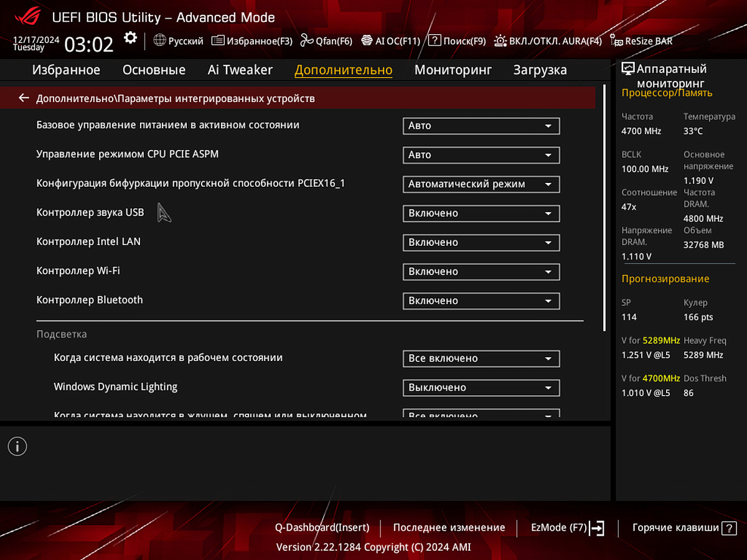Image resolution: width=747 pixels, height=560 pixels.
Task: Toggle AURA lighting via ВКЛ./ОТКЛ. AURA(F4)
Action: 548,41
